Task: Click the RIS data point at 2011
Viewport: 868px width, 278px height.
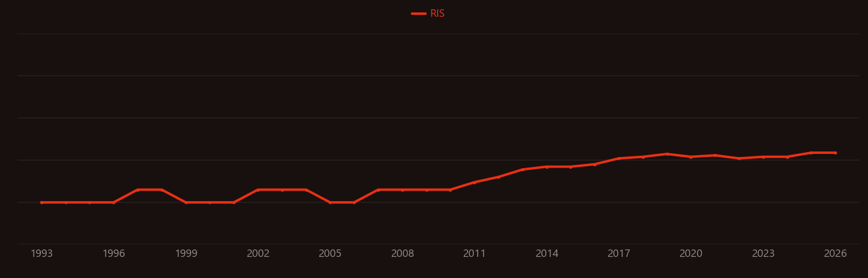Action: (x=474, y=182)
